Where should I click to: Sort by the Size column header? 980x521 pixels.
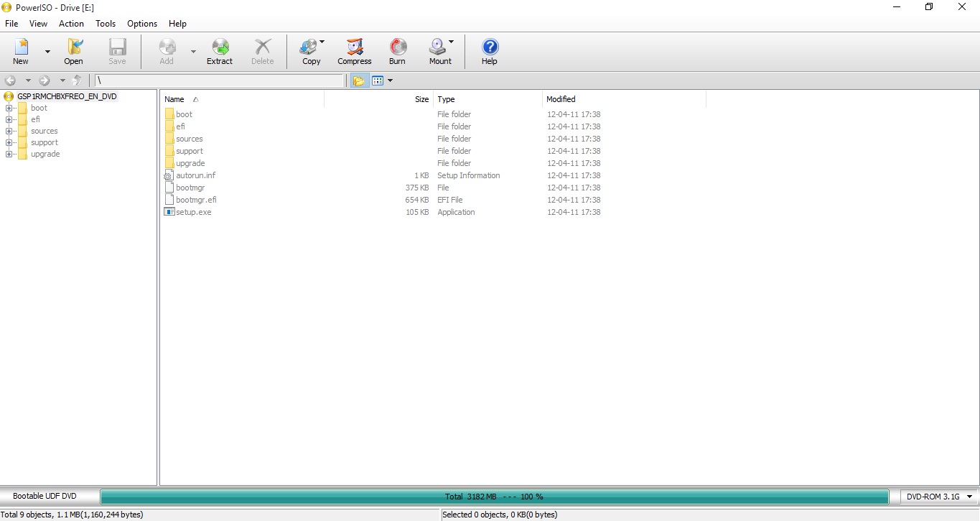click(379, 99)
